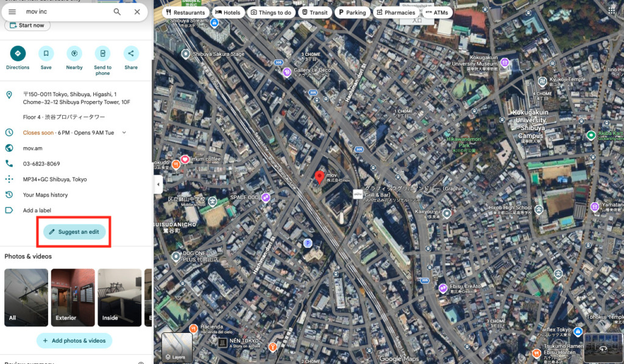Click Send to phone icon
This screenshot has width=624, height=364.
102,54
